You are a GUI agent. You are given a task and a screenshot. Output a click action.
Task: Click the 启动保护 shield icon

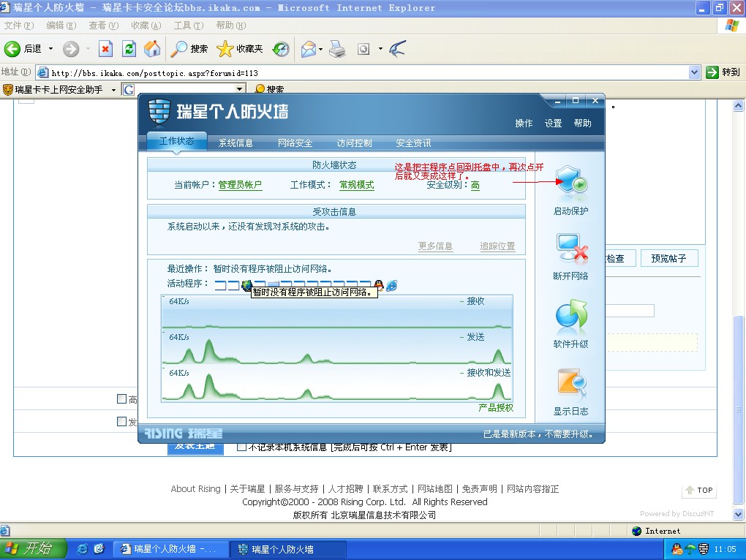[570, 183]
